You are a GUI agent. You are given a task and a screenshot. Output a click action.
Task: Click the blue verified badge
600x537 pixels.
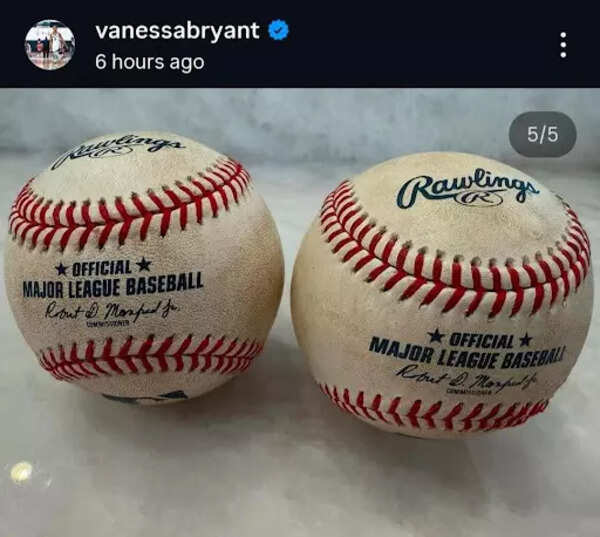278,31
